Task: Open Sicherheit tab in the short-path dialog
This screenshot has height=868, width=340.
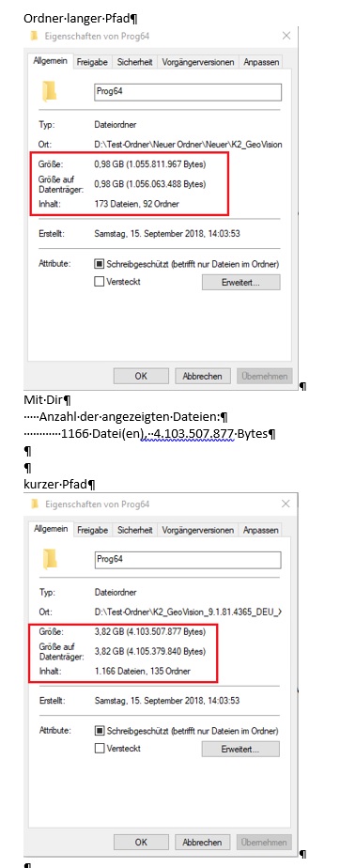Action: pos(135,531)
